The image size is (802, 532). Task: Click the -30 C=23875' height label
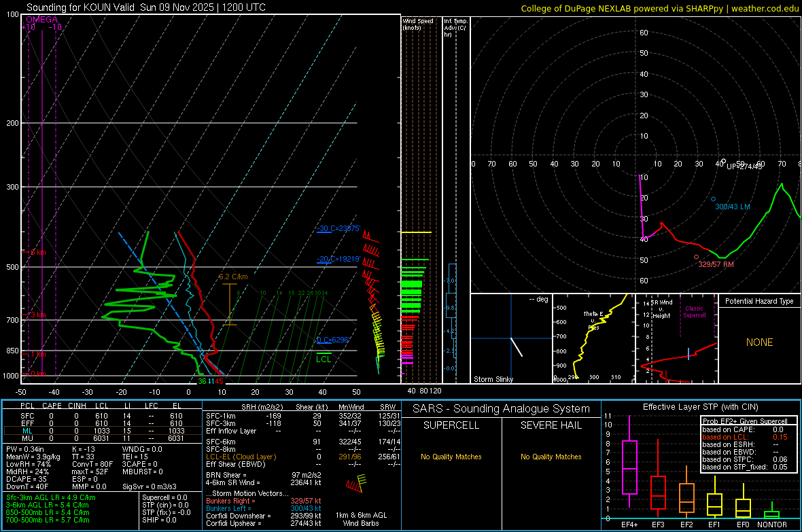pos(338,229)
